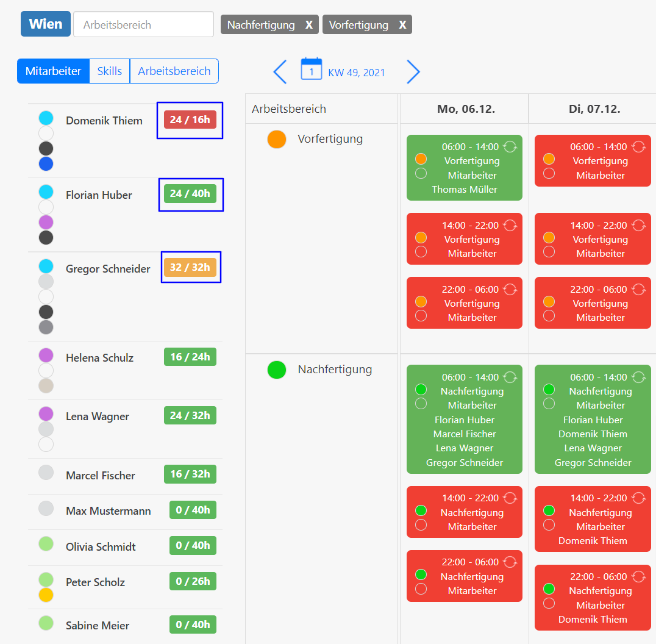Open KW 49, 2021 week label

pos(357,73)
